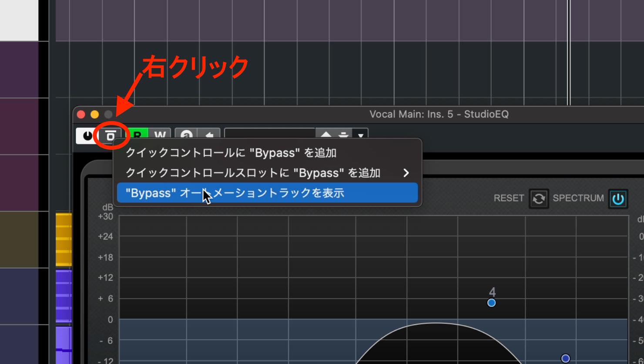The width and height of the screenshot is (644, 364).
Task: Click the StudioEQ window title text
Action: click(439, 114)
